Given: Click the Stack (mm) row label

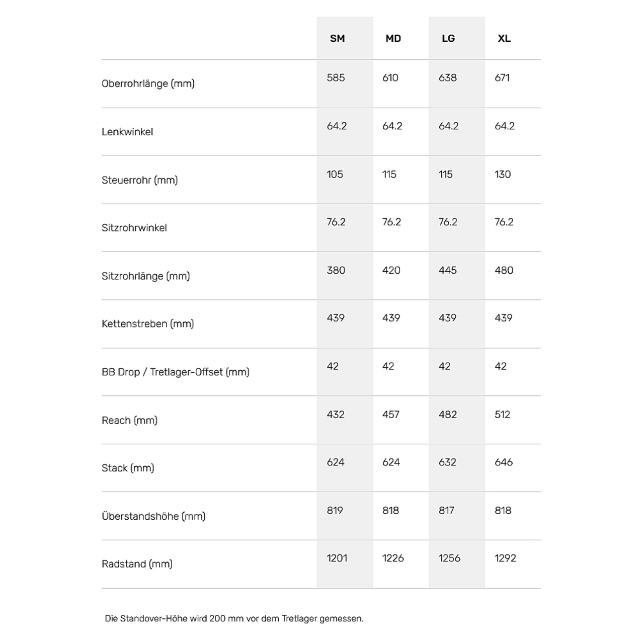Looking at the screenshot, I should (128, 468).
